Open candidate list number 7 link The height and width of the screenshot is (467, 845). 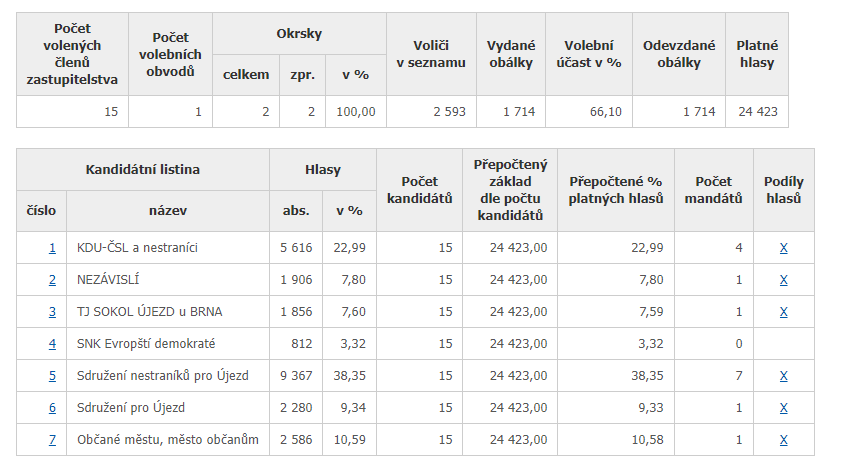[x=52, y=440]
